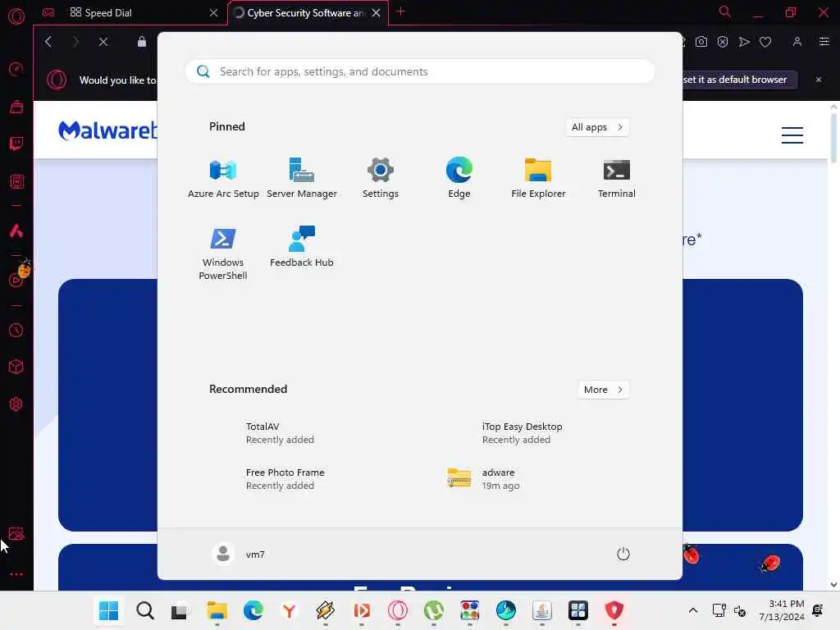Open File Explorer pinned app
This screenshot has width=840, height=630.
coord(538,179)
